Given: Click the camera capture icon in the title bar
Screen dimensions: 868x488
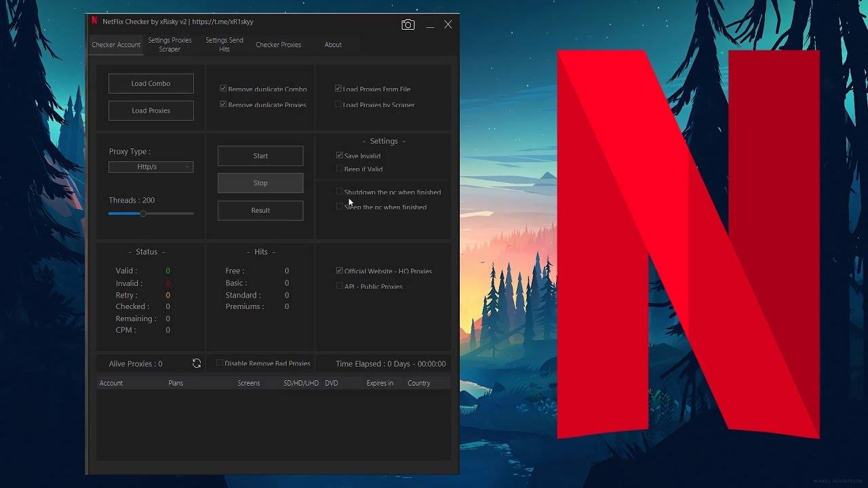Looking at the screenshot, I should click(408, 24).
